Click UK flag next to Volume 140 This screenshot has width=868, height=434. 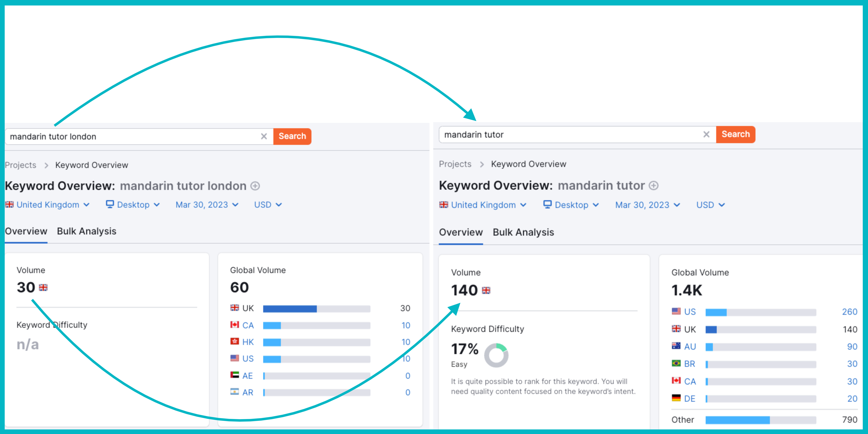tap(486, 290)
